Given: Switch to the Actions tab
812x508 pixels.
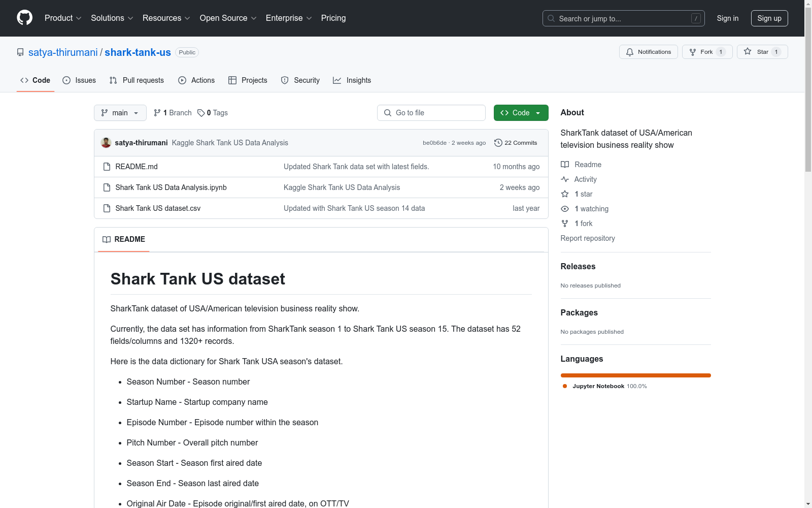Looking at the screenshot, I should coord(196,80).
